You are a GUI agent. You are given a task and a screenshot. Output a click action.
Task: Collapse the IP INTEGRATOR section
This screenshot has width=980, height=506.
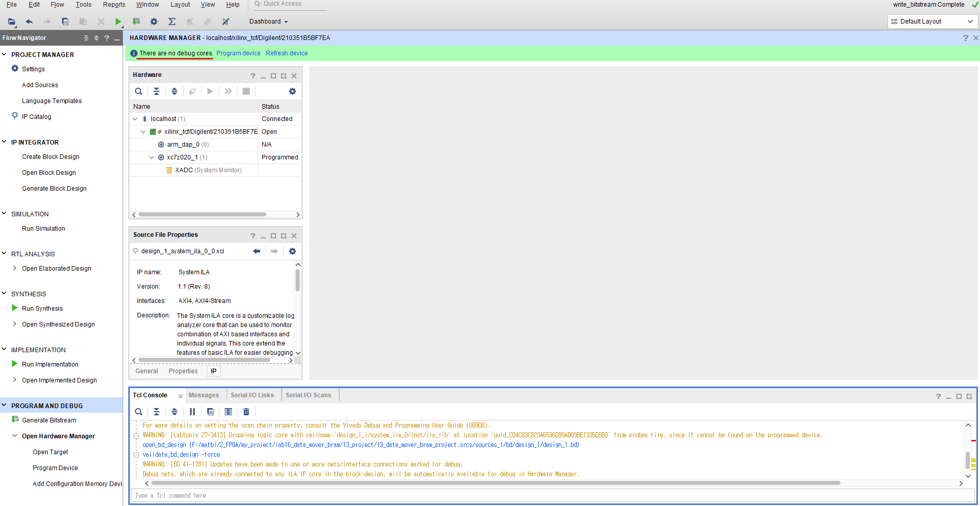coord(4,142)
